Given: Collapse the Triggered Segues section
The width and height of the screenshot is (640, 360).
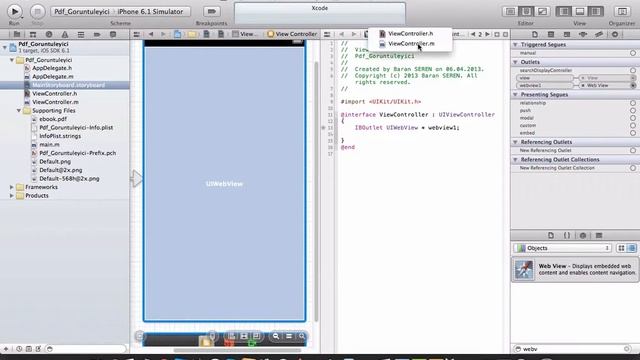Looking at the screenshot, I should (516, 44).
